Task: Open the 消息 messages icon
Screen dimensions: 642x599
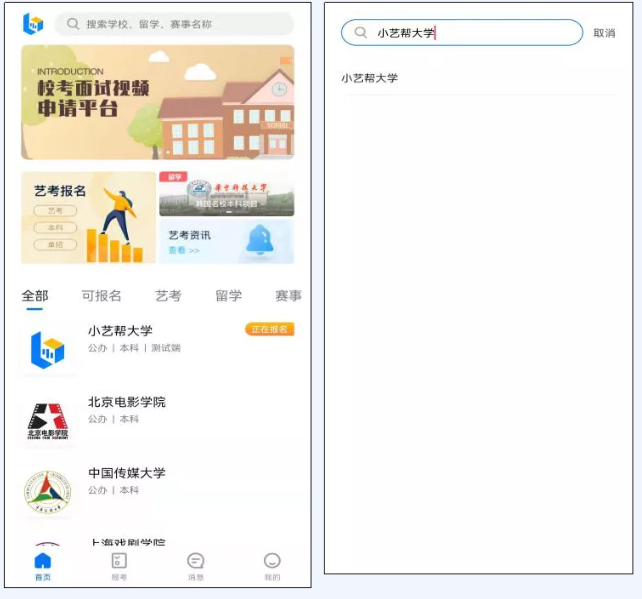Action: [x=196, y=565]
